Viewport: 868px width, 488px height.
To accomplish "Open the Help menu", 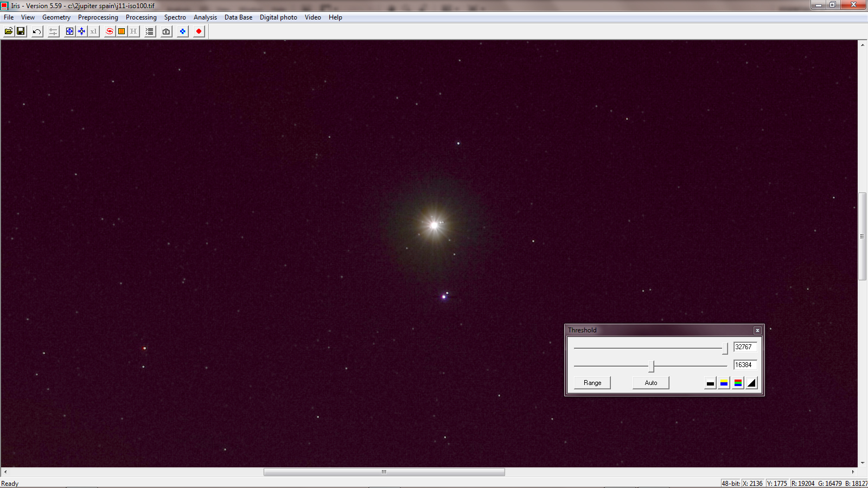I will [x=335, y=17].
